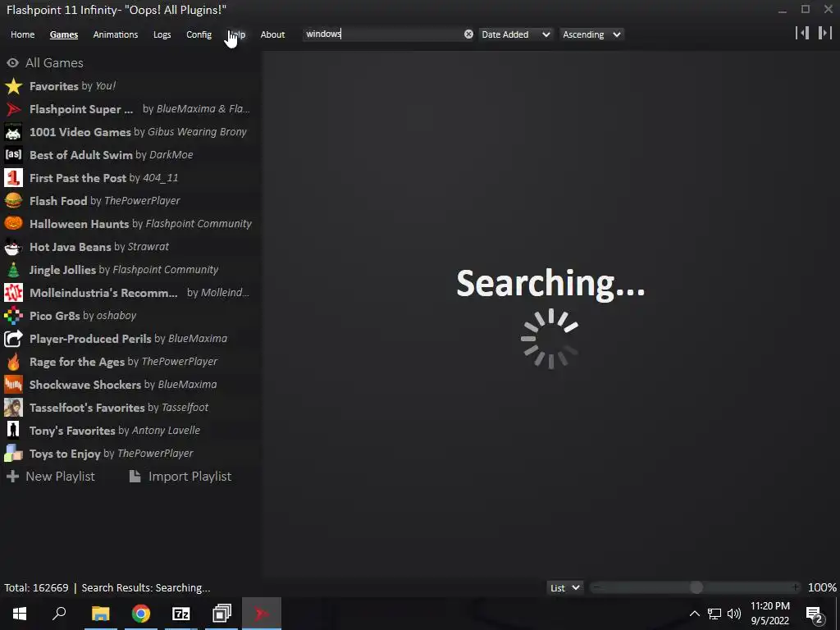This screenshot has height=630, width=840.
Task: Open File Explorer from the taskbar
Action: coord(100,614)
